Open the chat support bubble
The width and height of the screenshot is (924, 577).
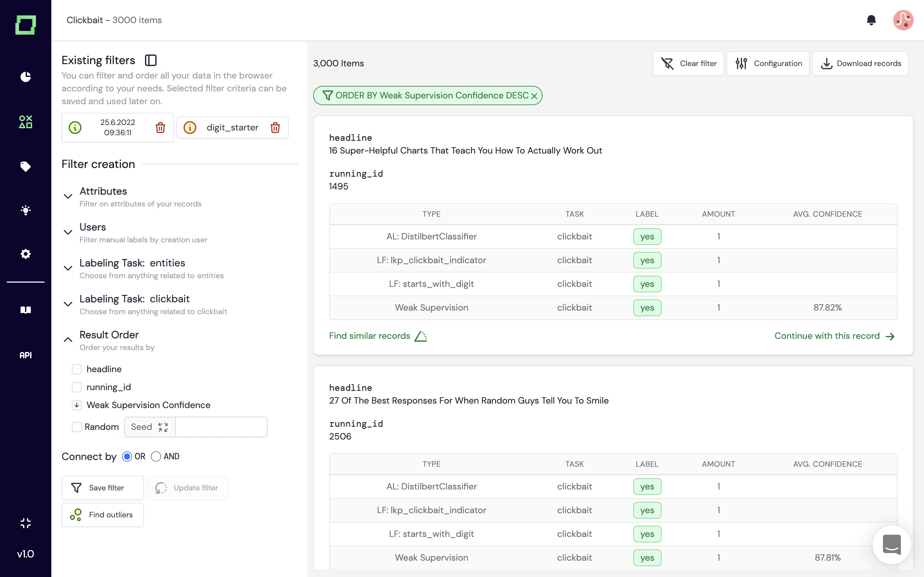(x=892, y=545)
